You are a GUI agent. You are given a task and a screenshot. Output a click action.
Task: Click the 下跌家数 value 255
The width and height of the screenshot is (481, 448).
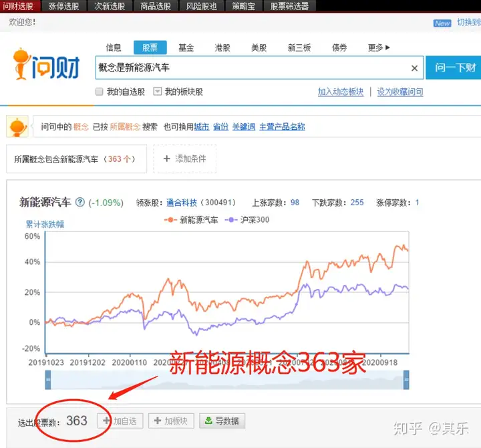click(357, 203)
